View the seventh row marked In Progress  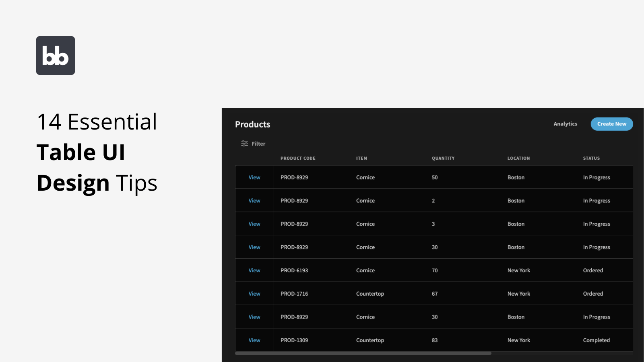254,317
